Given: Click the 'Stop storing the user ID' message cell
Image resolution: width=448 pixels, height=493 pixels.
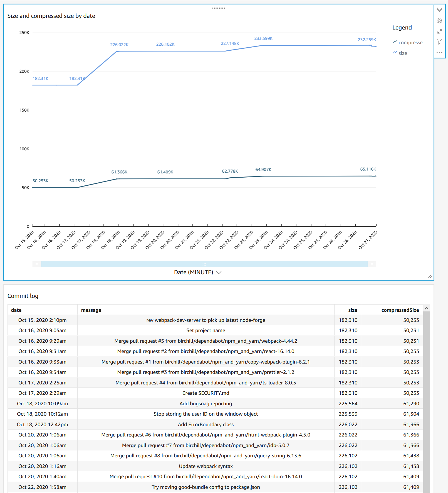Looking at the screenshot, I should pos(206,414).
